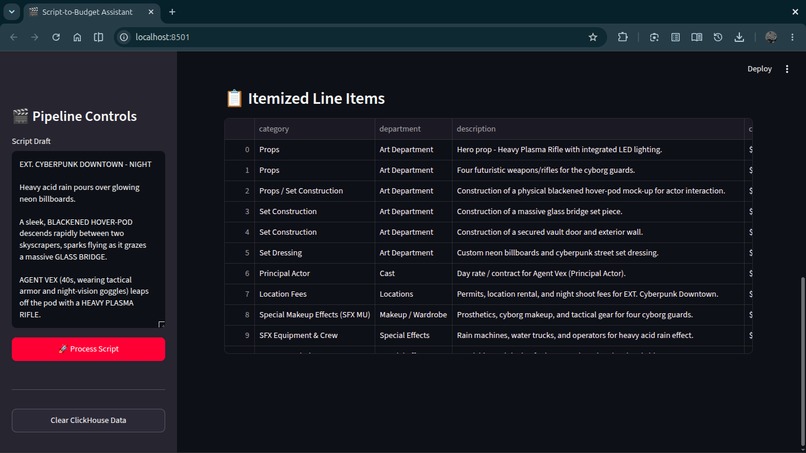The width and height of the screenshot is (806, 453).
Task: Open the browser three-dot menu
Action: [792, 37]
